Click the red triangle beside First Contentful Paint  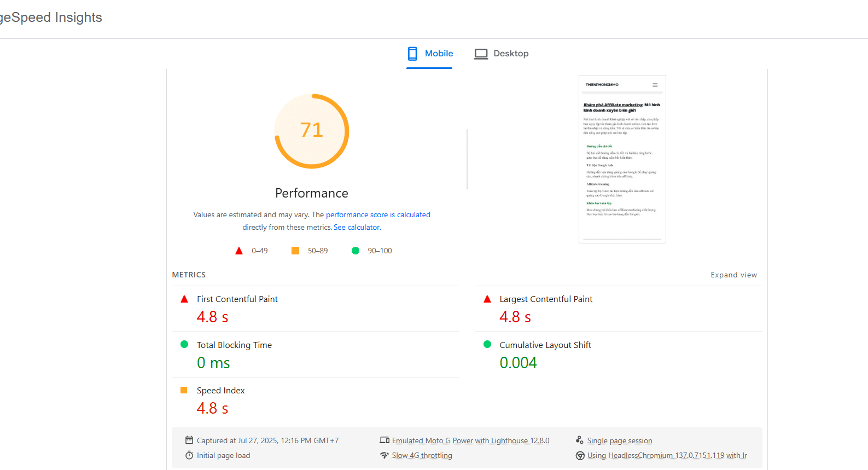click(184, 299)
